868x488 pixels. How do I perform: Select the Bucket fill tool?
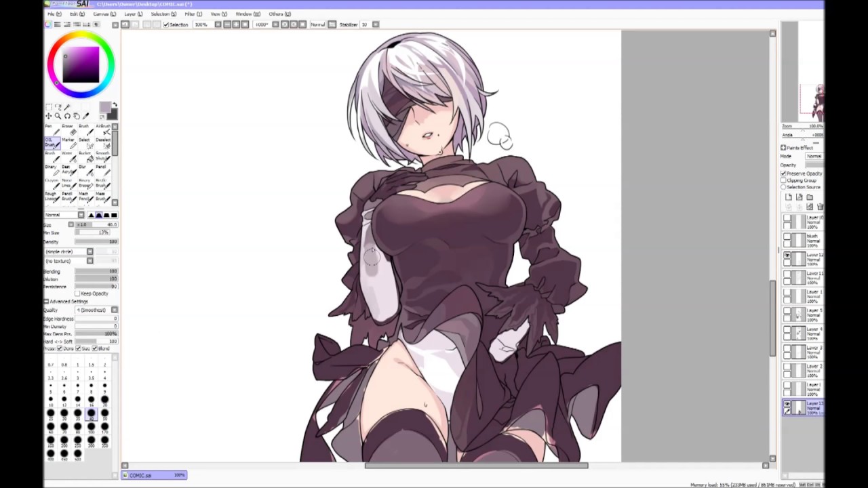point(85,157)
